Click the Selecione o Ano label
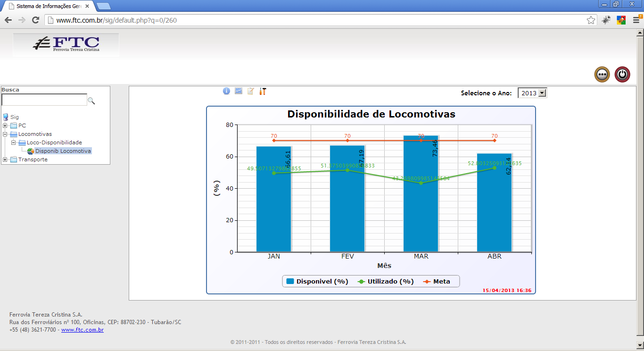 pos(486,93)
